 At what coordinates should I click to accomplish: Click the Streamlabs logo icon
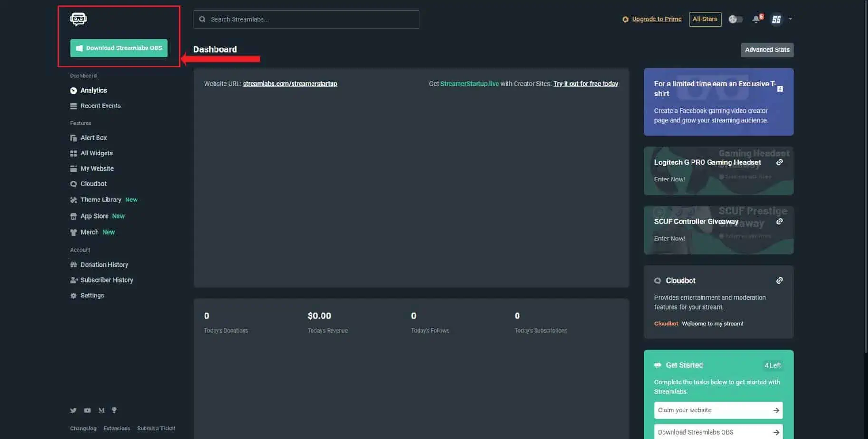pyautogui.click(x=78, y=19)
